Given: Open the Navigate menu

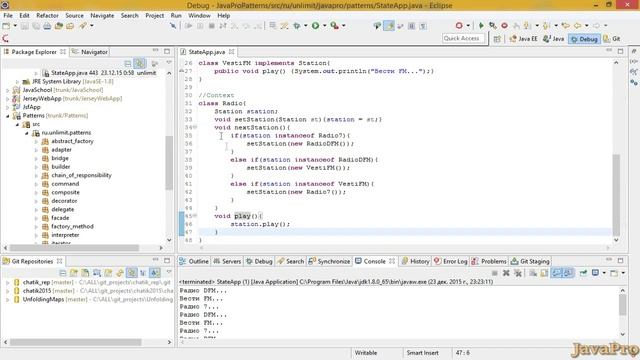Looking at the screenshot, I should [102, 16].
